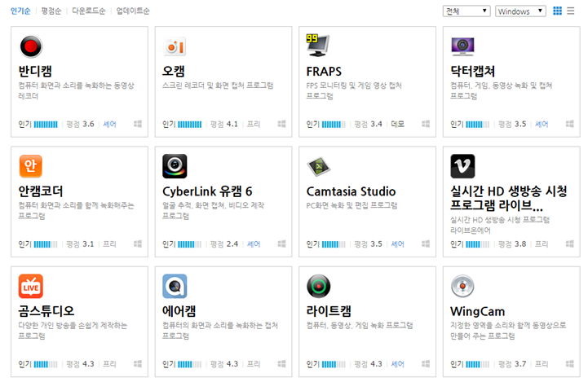This screenshot has height=382, width=588.
Task: Open the 반디캠 red record icon
Action: [31, 46]
